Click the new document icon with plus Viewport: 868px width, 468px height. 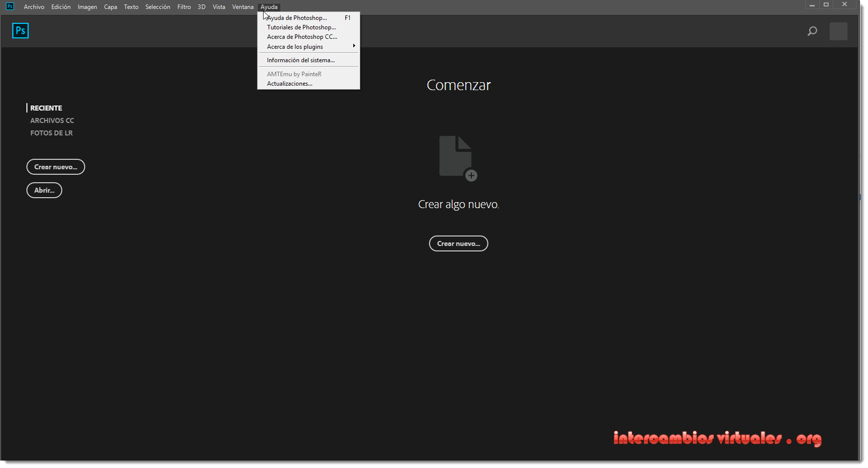tap(458, 159)
